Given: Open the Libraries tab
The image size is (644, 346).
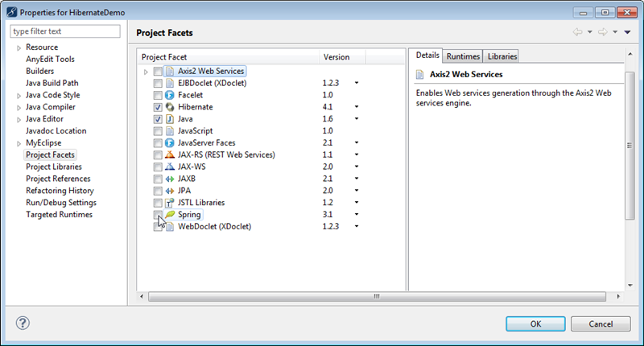Looking at the screenshot, I should tap(502, 56).
